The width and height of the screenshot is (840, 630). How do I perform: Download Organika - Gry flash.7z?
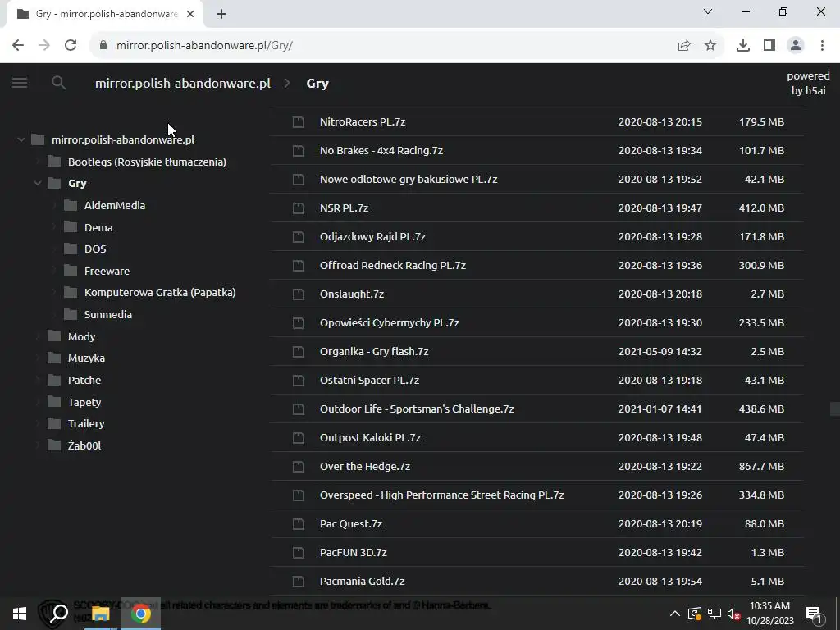point(374,351)
